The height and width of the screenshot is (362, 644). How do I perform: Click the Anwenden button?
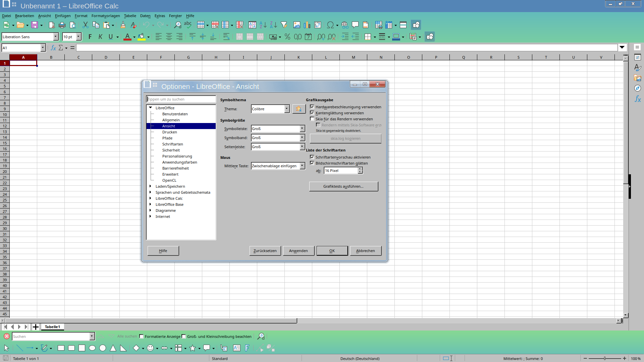point(299,251)
